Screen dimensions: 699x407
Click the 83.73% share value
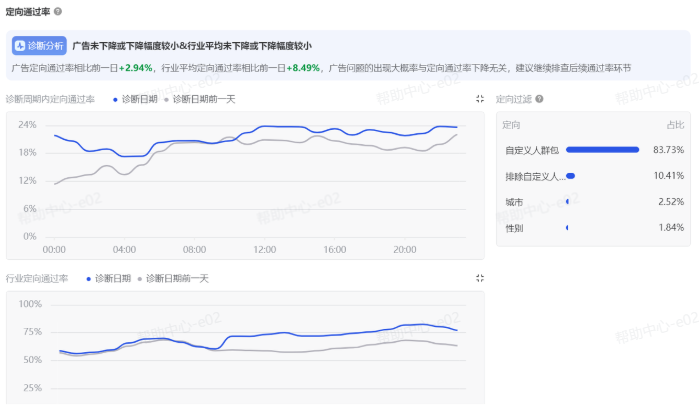pyautogui.click(x=668, y=150)
